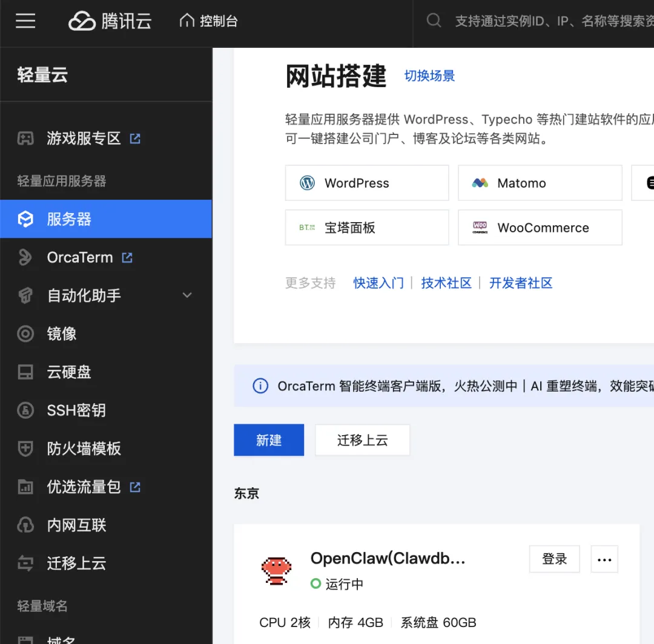
Task: Select the WordPress application card
Action: (x=367, y=183)
